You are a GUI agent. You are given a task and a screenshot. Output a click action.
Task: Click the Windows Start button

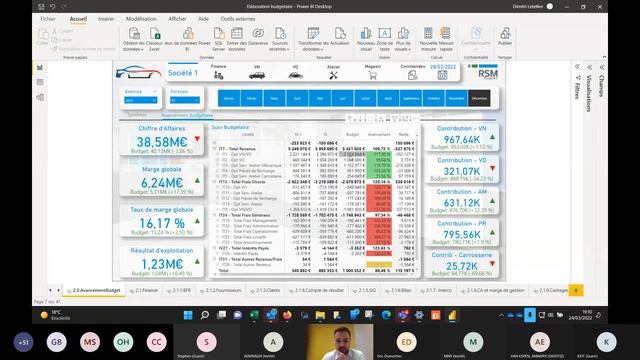[188, 315]
